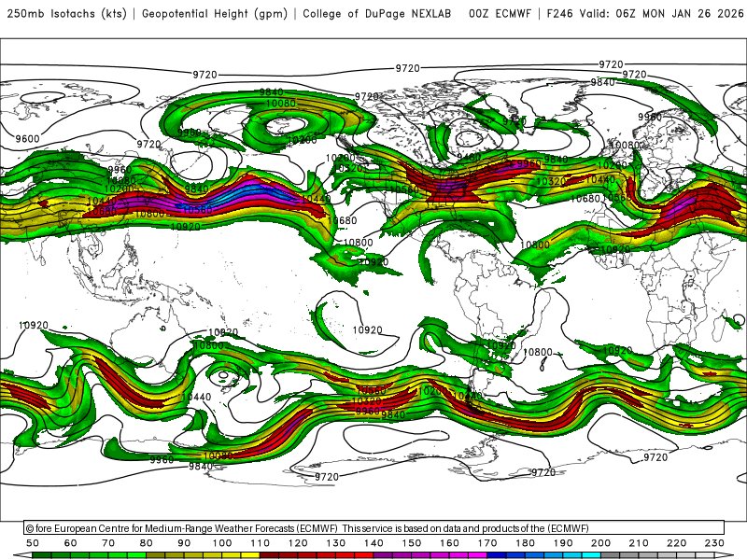Viewport: 747px width, 560px height.
Task: Click the 170 label on the color scale
Action: coord(487,543)
